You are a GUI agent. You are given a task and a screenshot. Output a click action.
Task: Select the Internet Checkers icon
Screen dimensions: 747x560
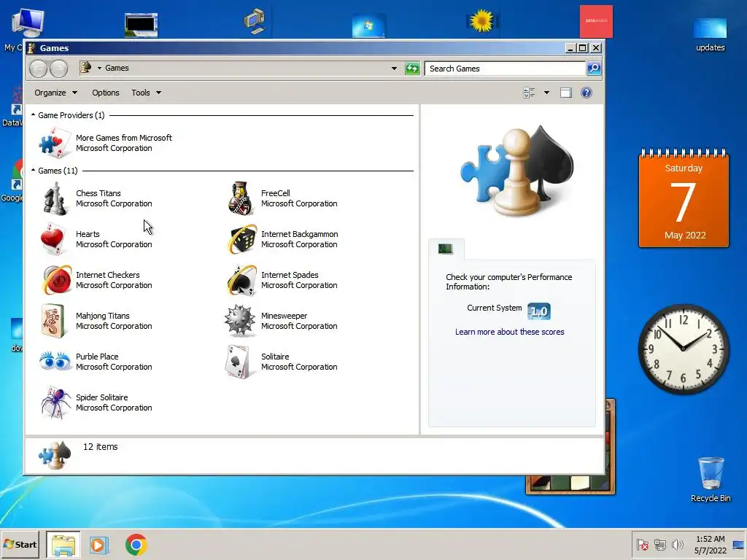tap(57, 280)
